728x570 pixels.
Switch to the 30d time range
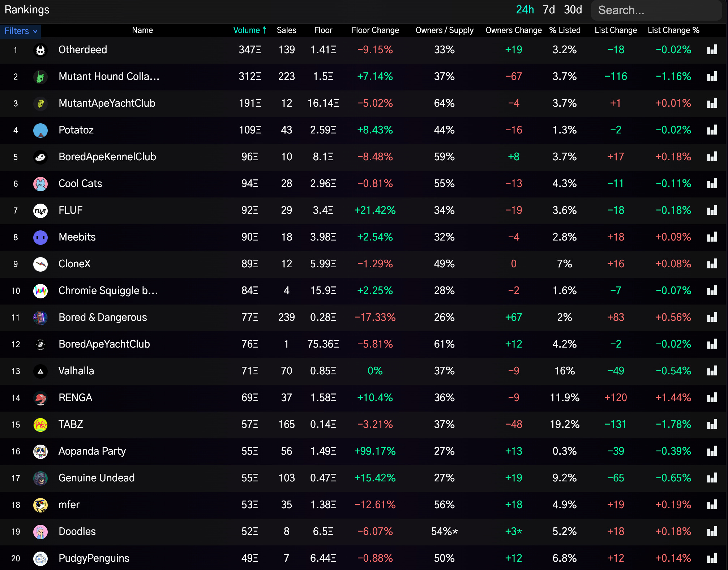[573, 10]
